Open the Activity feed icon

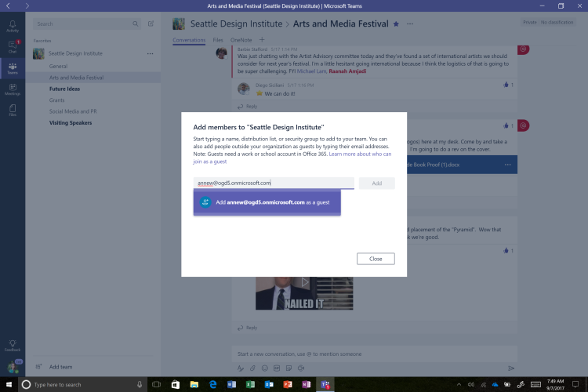click(x=13, y=26)
